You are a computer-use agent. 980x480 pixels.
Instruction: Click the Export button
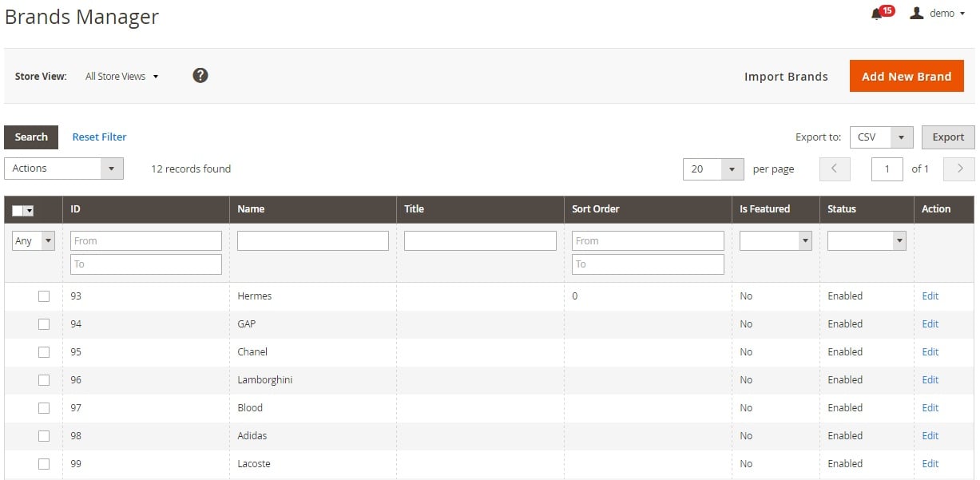(x=948, y=137)
